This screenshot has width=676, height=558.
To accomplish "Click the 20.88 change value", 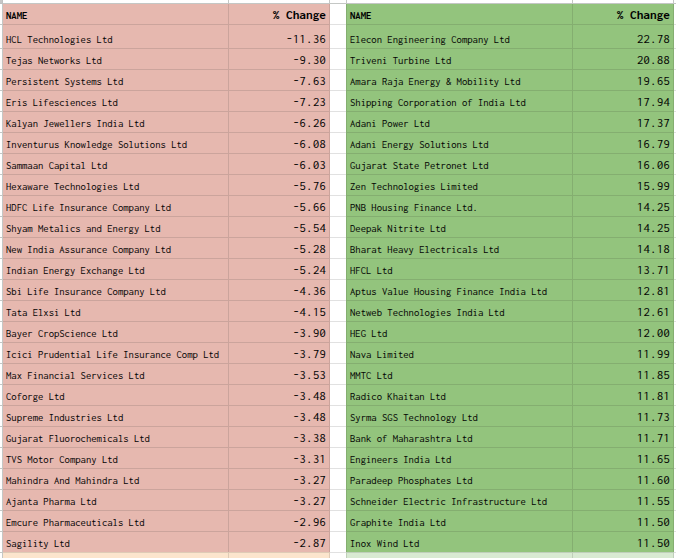I will 654,60.
